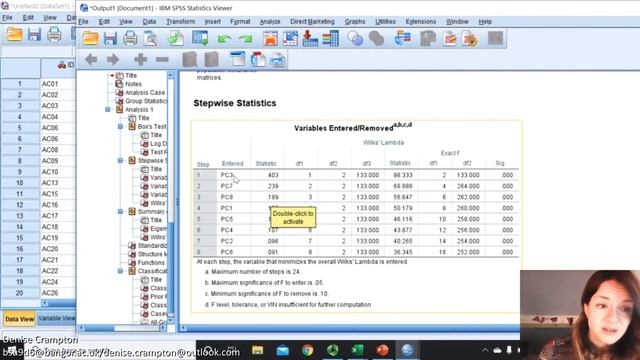
Task: Collapse the Summary outline node
Action: tap(120, 211)
